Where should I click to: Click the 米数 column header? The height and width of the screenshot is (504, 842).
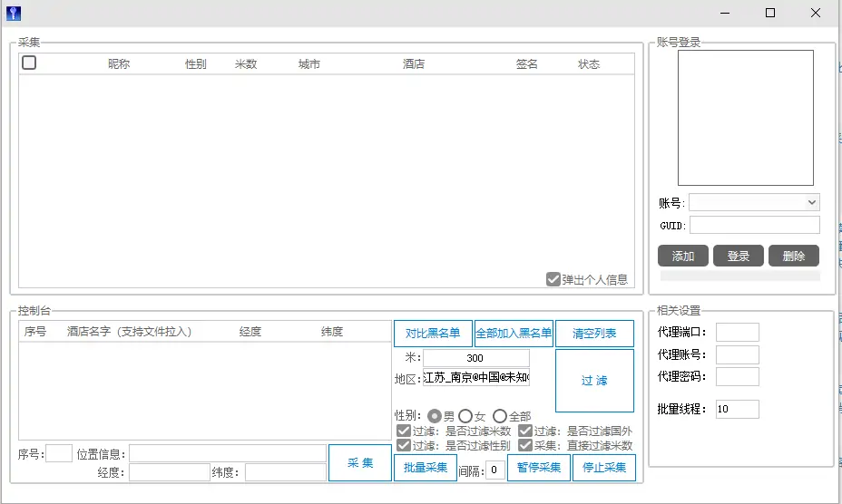[x=246, y=64]
